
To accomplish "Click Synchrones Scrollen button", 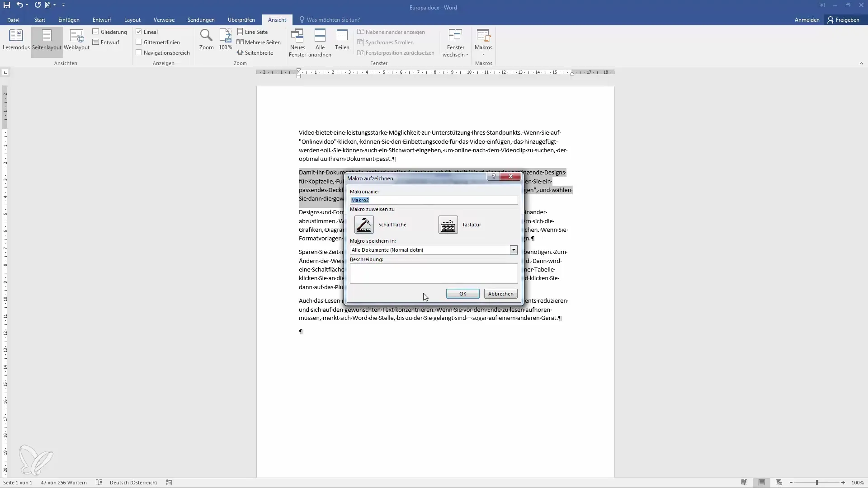I will tap(385, 42).
